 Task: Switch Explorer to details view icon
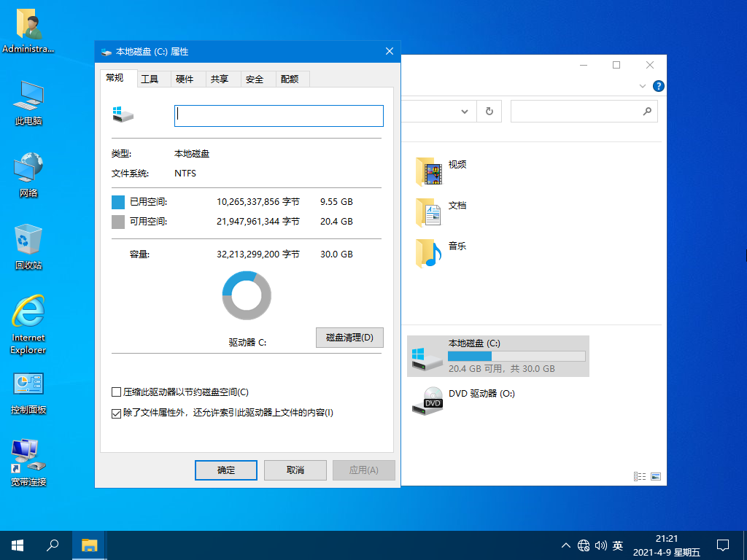click(x=639, y=476)
